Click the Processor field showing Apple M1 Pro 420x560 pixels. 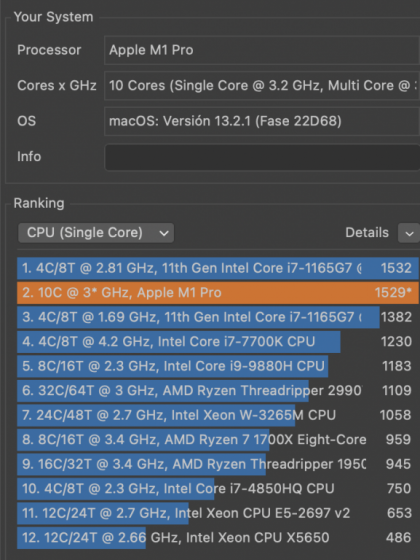coord(262,50)
